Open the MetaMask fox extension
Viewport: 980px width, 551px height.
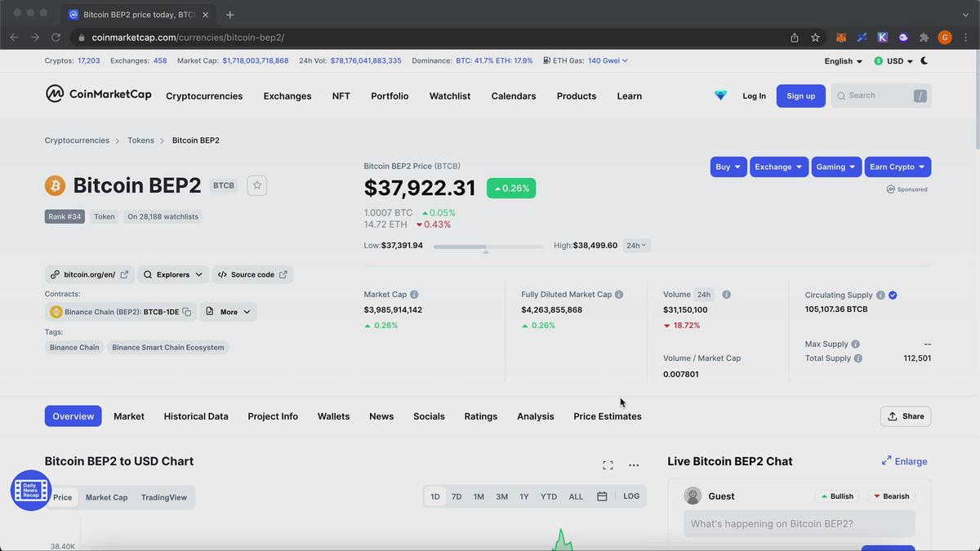841,38
